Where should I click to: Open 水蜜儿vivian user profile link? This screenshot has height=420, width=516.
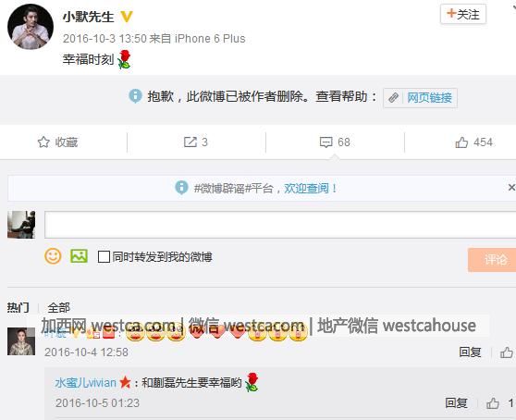[x=86, y=383]
